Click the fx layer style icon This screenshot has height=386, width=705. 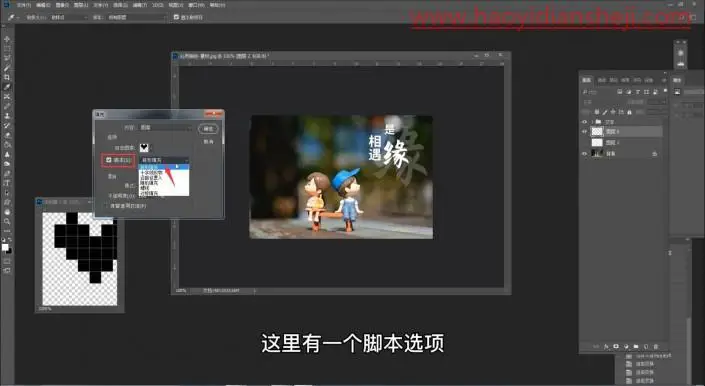(x=606, y=346)
